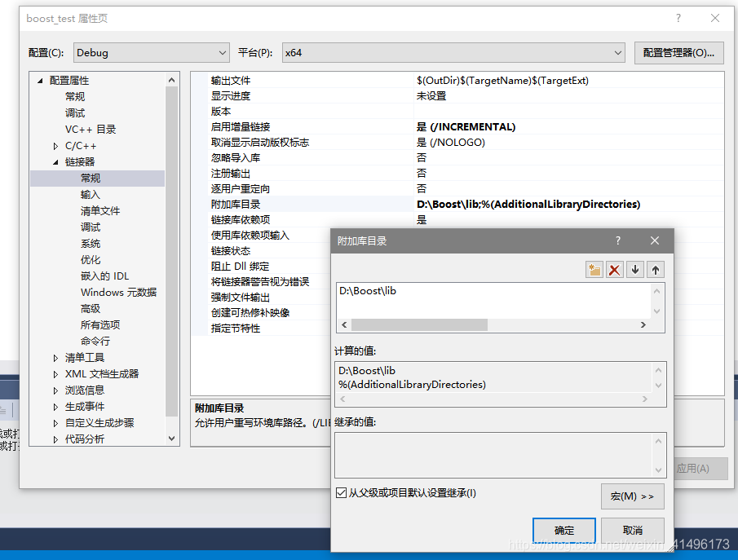Click the help question mark on boost_test 属性页

click(677, 18)
